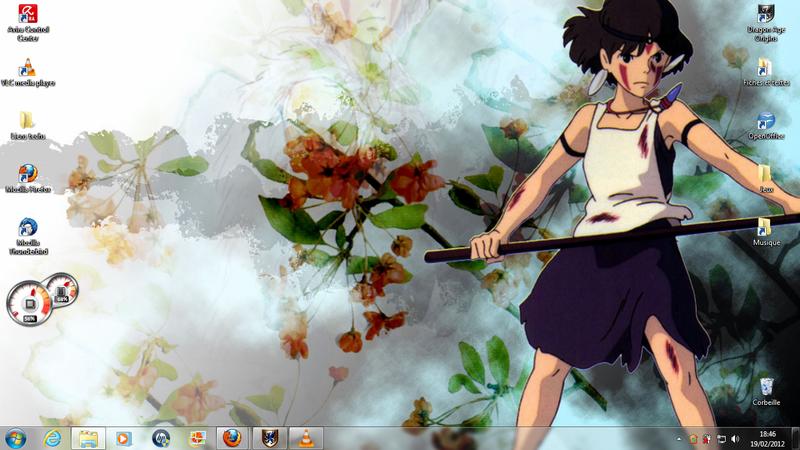Open the Windows Start menu orb
Viewport: 800px width, 450px height.
pos(15,438)
